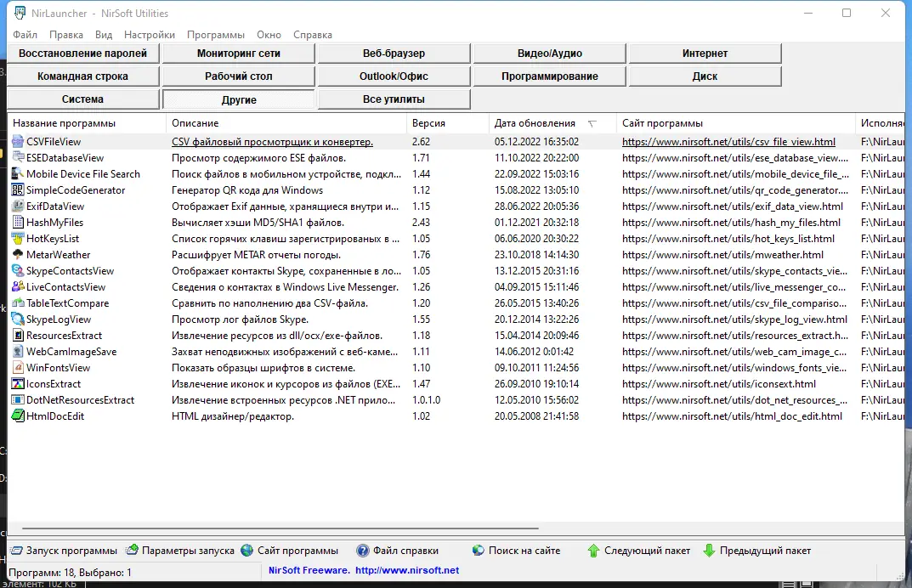
Task: Click status text 'Программ: 18, Выбрано: 1'
Action: click(x=70, y=573)
